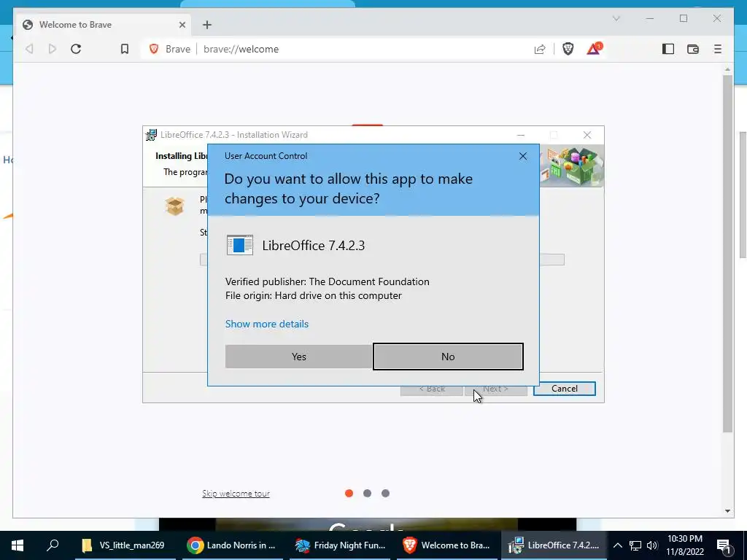747x560 pixels.
Task: Bookmark this page in Brave
Action: (x=124, y=49)
